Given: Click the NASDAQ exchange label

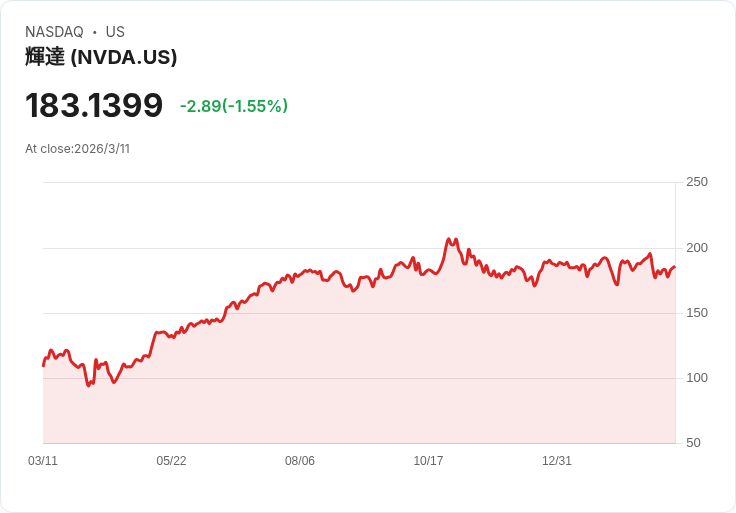Looking at the screenshot, I should (x=54, y=32).
